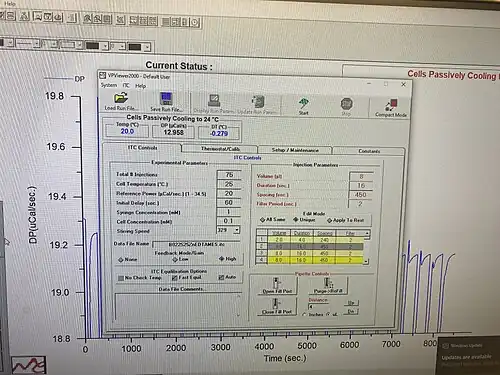Click the Total # Injections field
500x375 pixels.
pyautogui.click(x=229, y=175)
